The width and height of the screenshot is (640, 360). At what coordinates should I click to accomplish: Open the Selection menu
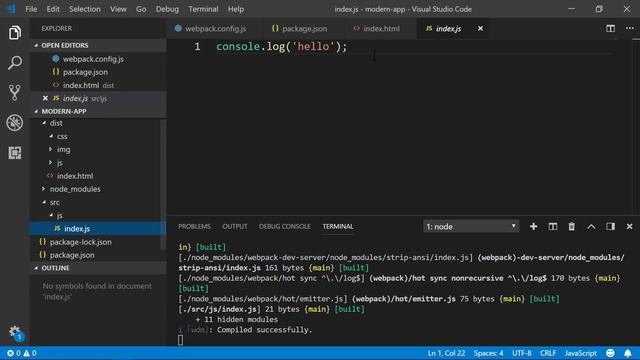click(x=84, y=9)
